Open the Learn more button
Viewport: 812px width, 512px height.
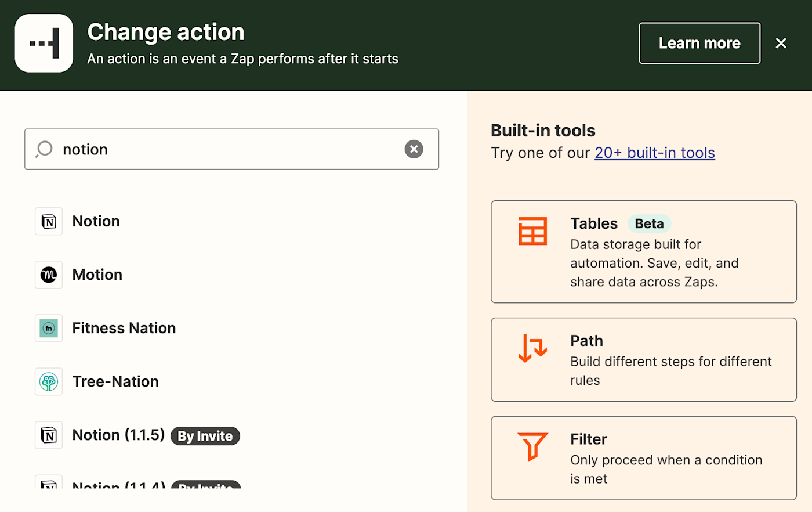click(x=699, y=43)
